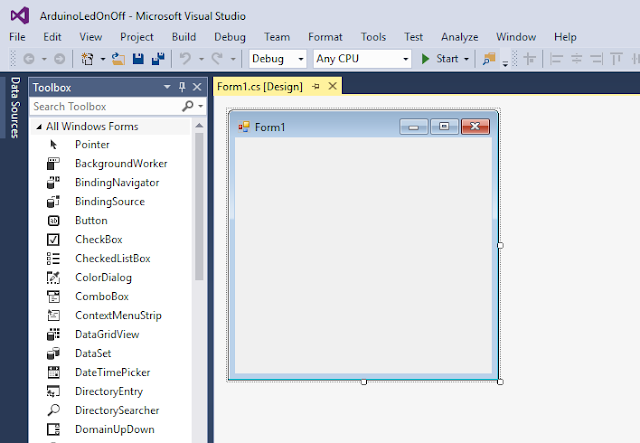Screen dimensions: 640x443
Task: Collapse the All Windows Forms group
Action: click(39, 127)
